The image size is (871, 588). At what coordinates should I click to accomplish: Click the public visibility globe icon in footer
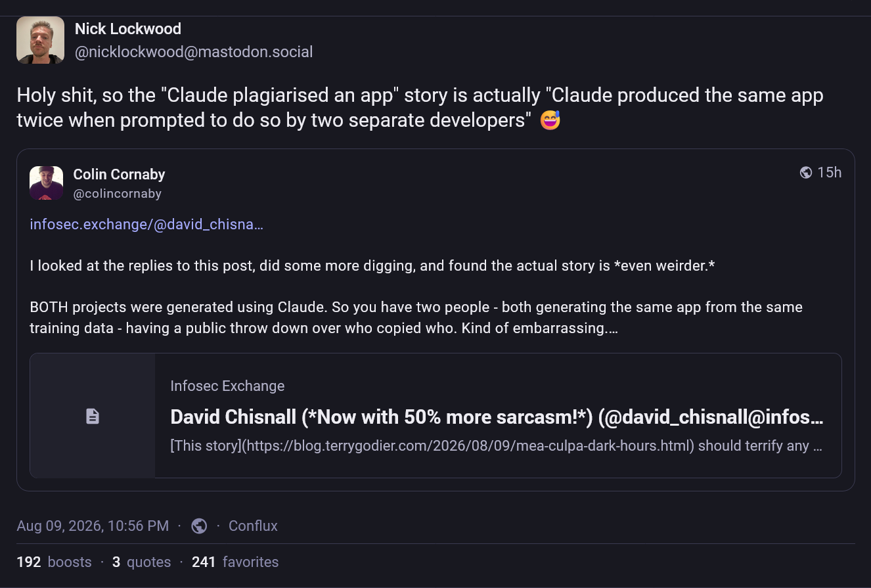pyautogui.click(x=199, y=526)
